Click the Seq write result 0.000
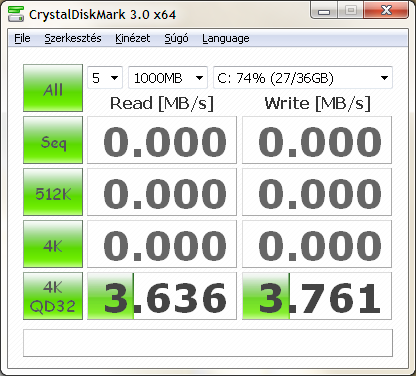The image size is (416, 376). [x=317, y=140]
